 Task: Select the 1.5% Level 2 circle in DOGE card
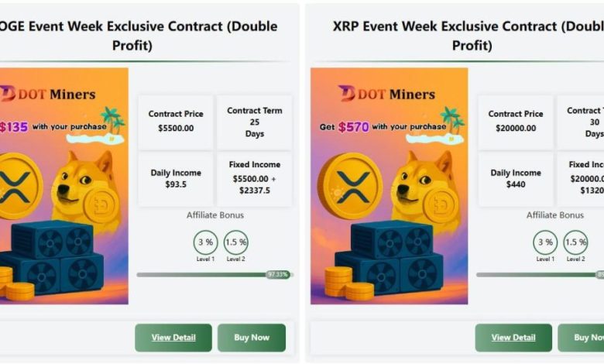click(235, 242)
